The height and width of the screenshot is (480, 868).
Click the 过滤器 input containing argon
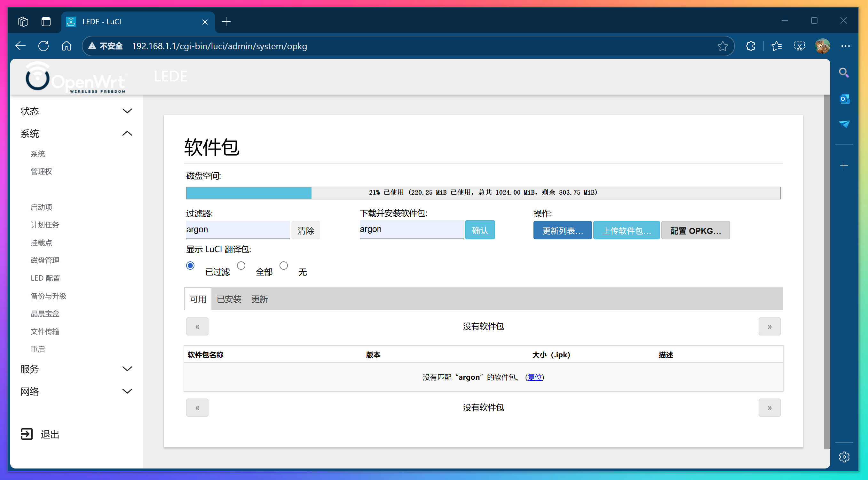[238, 229]
